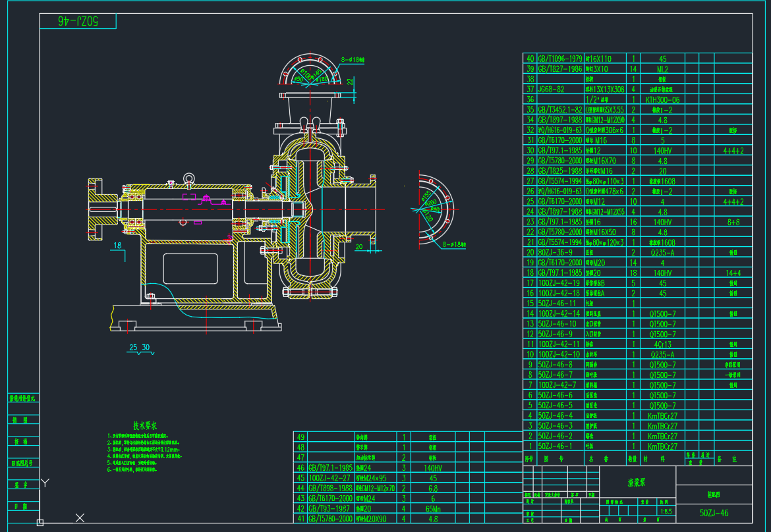Click the Y axis label of UCS icon
Viewport: 771px width, 532px height.
[x=45, y=483]
